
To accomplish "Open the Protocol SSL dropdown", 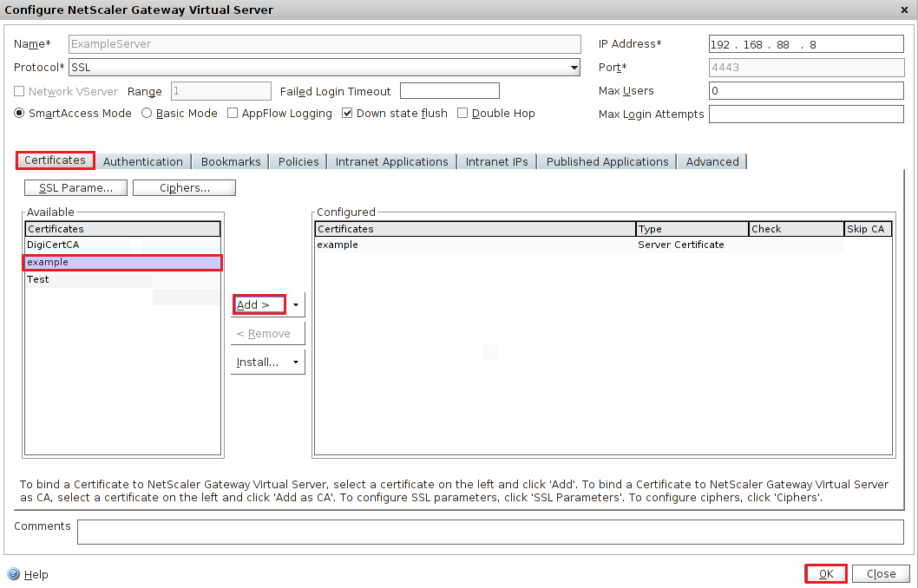I will pyautogui.click(x=574, y=68).
